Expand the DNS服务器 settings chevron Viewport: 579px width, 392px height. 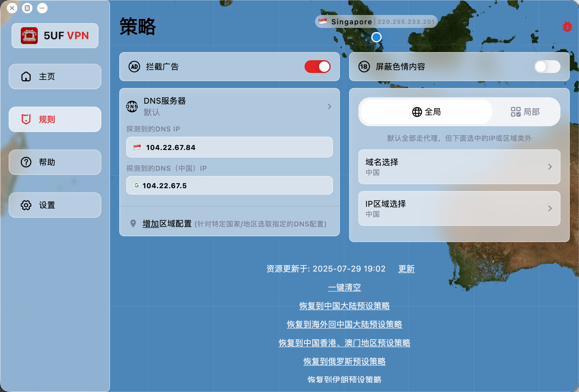pos(329,107)
